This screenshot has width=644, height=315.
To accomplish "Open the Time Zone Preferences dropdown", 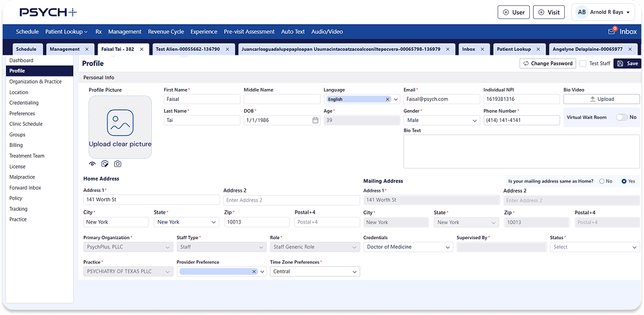I will pyautogui.click(x=314, y=272).
